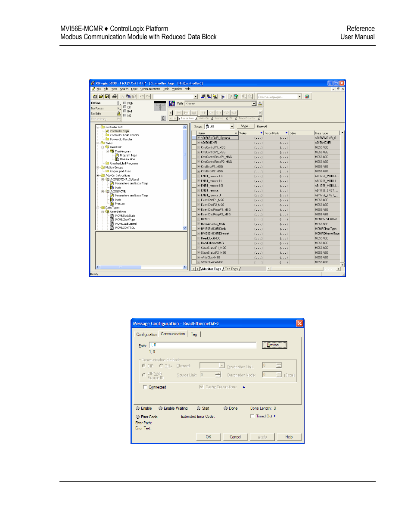411x532 pixels.
Task: Open the Channel dropdown in message dialog
Action: [x=222, y=365]
